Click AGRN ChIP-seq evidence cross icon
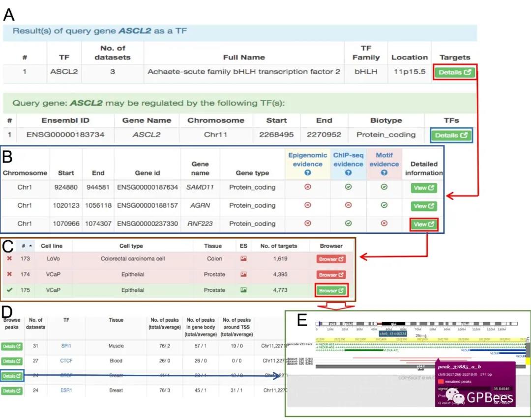Screen dimensions: 531x420 (348, 205)
